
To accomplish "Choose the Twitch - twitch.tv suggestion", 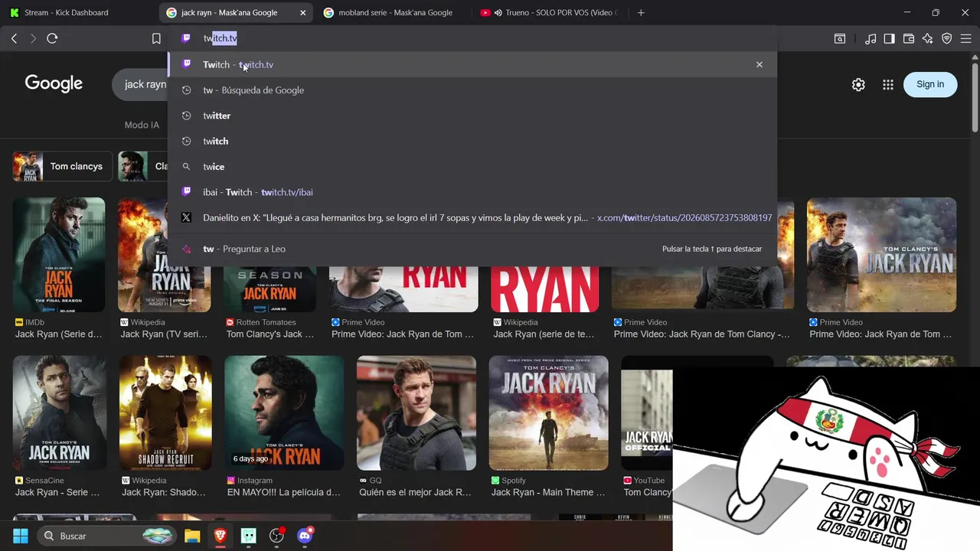I will pyautogui.click(x=472, y=64).
